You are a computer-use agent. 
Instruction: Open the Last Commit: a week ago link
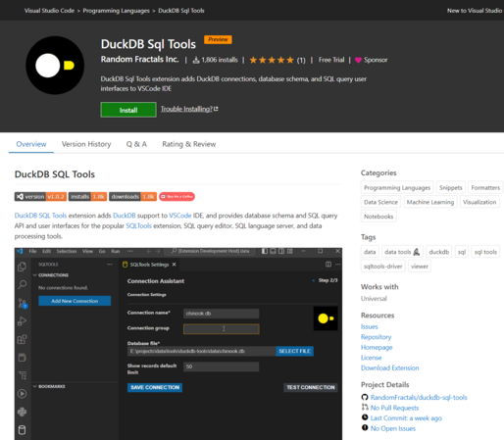406,418
